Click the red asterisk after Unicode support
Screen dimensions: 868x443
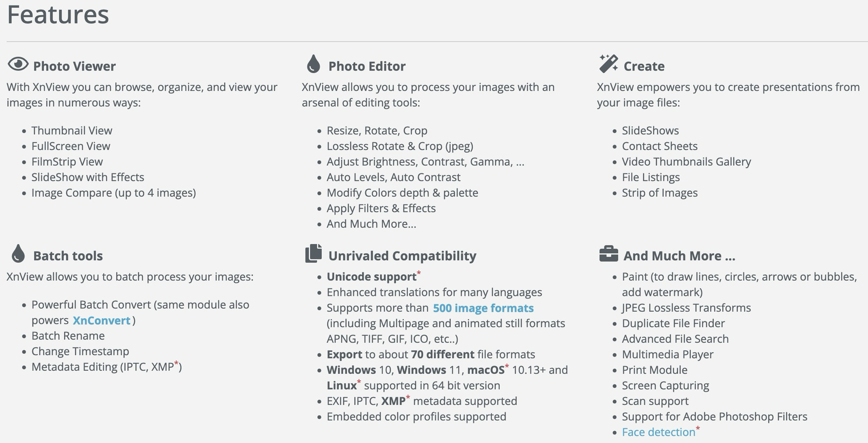click(x=419, y=273)
